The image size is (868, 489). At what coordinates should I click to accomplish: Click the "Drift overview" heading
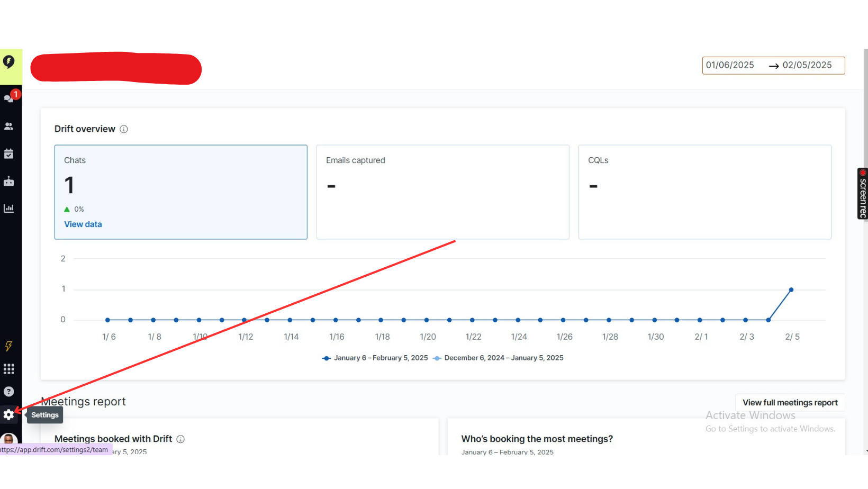(x=85, y=129)
